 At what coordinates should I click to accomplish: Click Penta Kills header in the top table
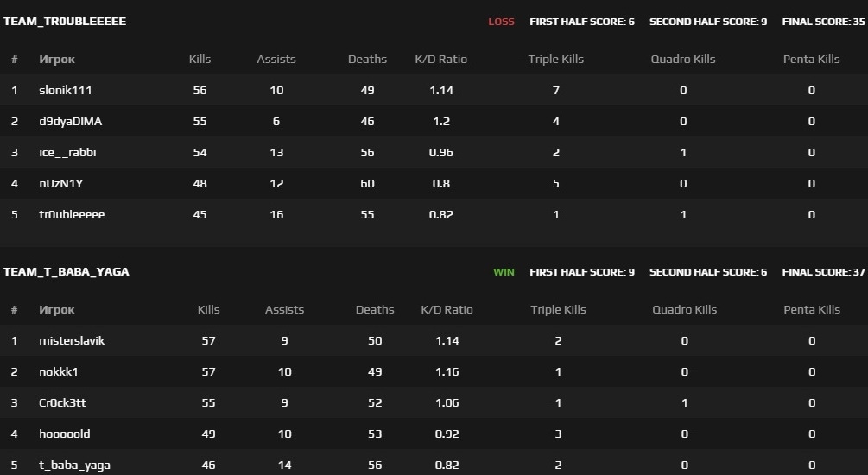tap(811, 60)
